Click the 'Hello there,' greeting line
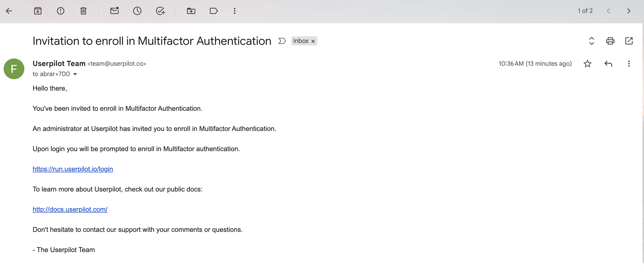 (50, 88)
